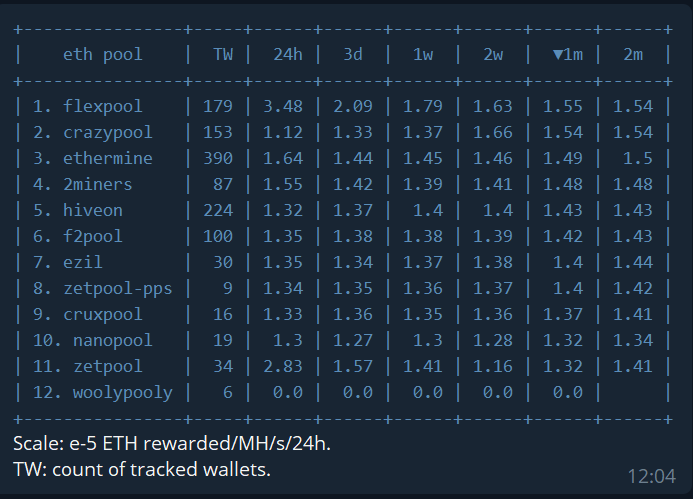
Task: Click the "3. ethermine" pool name
Action: click(92, 158)
